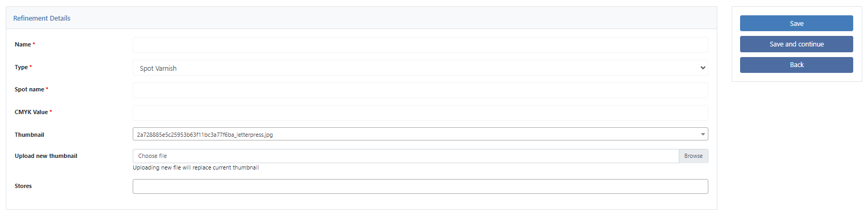
Task: Click the Save button
Action: coord(796,23)
